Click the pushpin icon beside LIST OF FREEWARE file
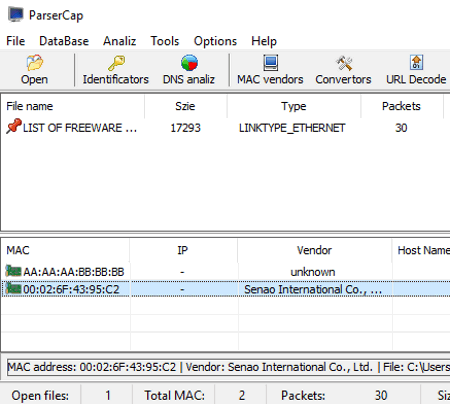The image size is (450, 404). (14, 127)
